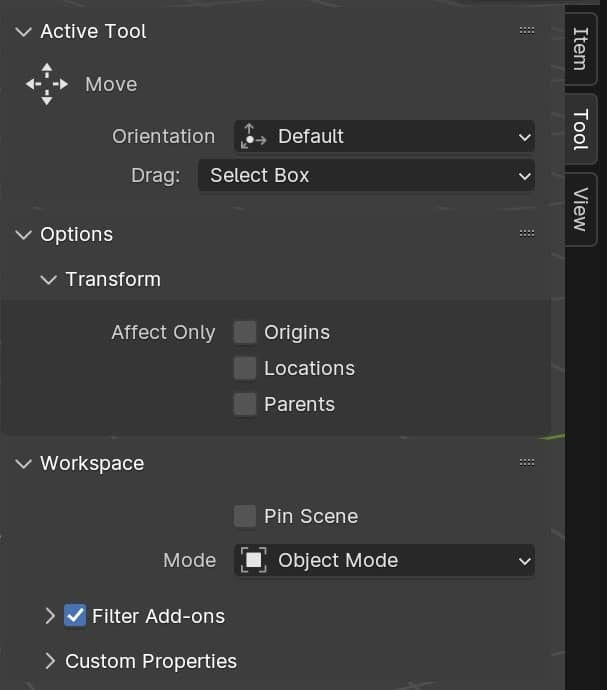607x690 pixels.
Task: Click the Move tool icon
Action: coord(47,85)
